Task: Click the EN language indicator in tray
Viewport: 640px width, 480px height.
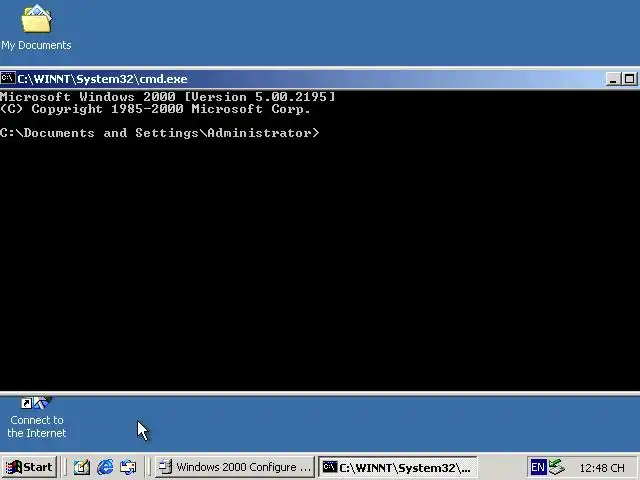Action: [538, 467]
